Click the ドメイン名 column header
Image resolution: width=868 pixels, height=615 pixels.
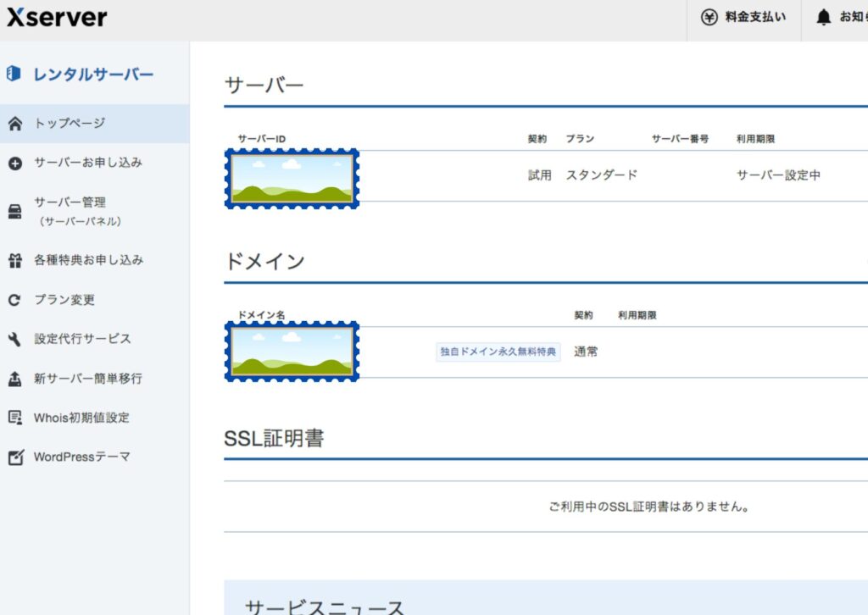click(261, 315)
